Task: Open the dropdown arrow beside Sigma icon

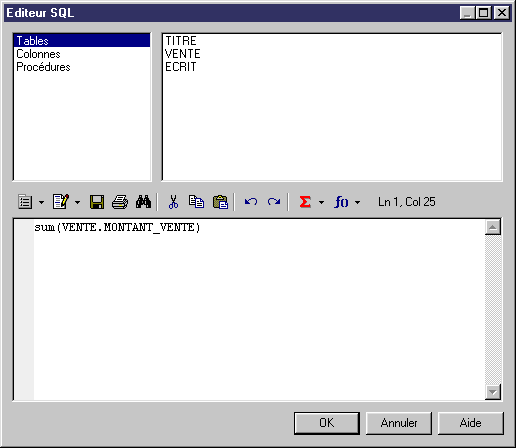Action: 321,202
